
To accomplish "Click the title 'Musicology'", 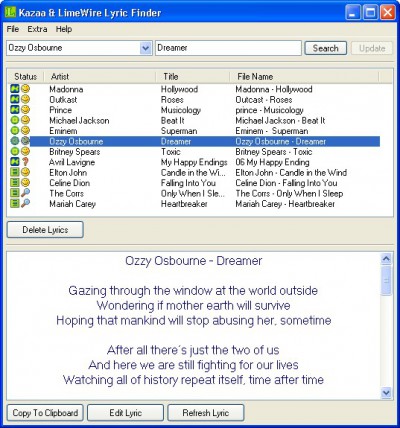I will click(181, 110).
